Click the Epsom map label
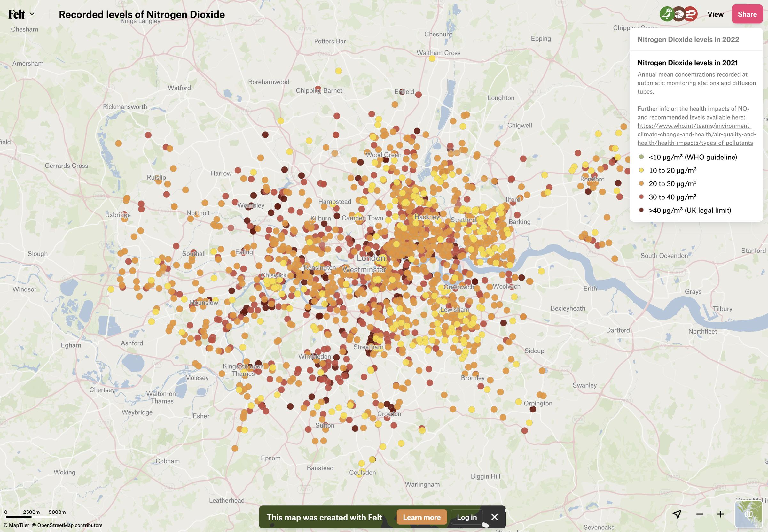The width and height of the screenshot is (768, 532). [271, 458]
